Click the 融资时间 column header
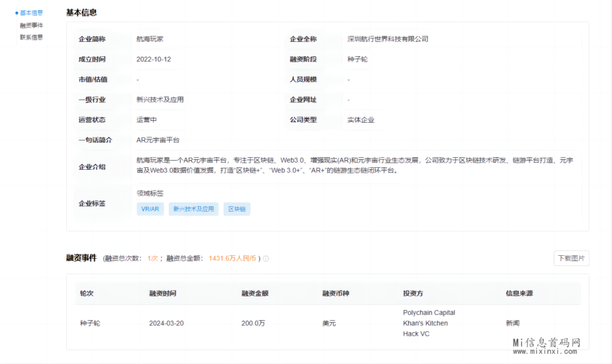 click(163, 293)
